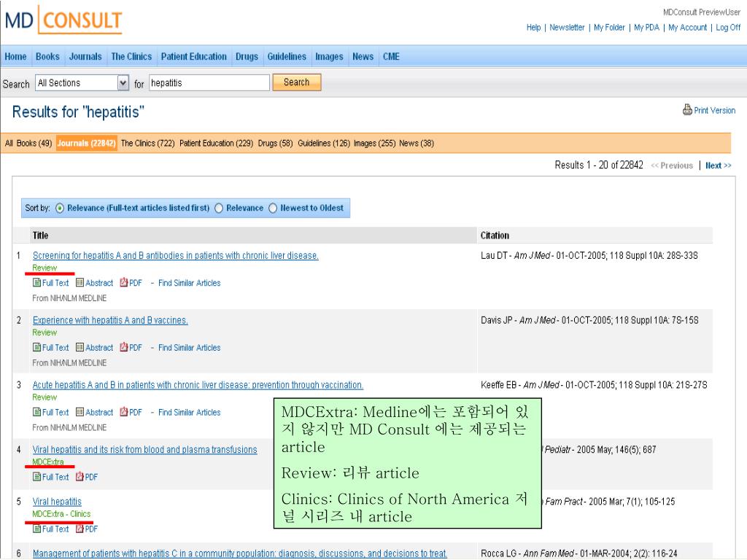The image size is (747, 560).
Task: Open the Help link
Action: click(x=533, y=28)
